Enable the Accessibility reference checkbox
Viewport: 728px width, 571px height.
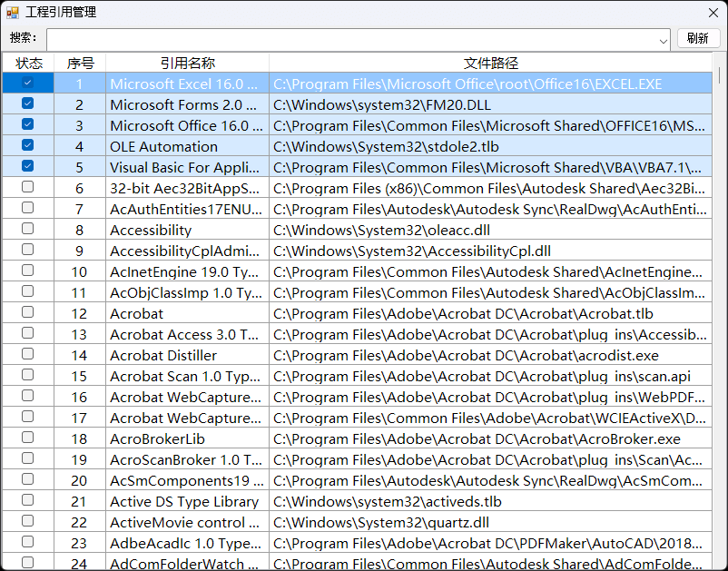click(x=28, y=229)
